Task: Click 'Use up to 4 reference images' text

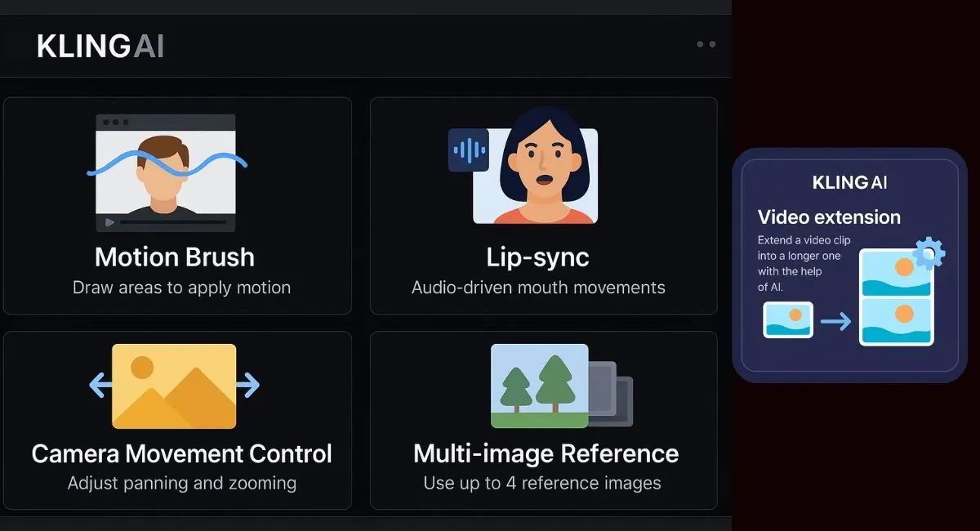Action: [542, 483]
